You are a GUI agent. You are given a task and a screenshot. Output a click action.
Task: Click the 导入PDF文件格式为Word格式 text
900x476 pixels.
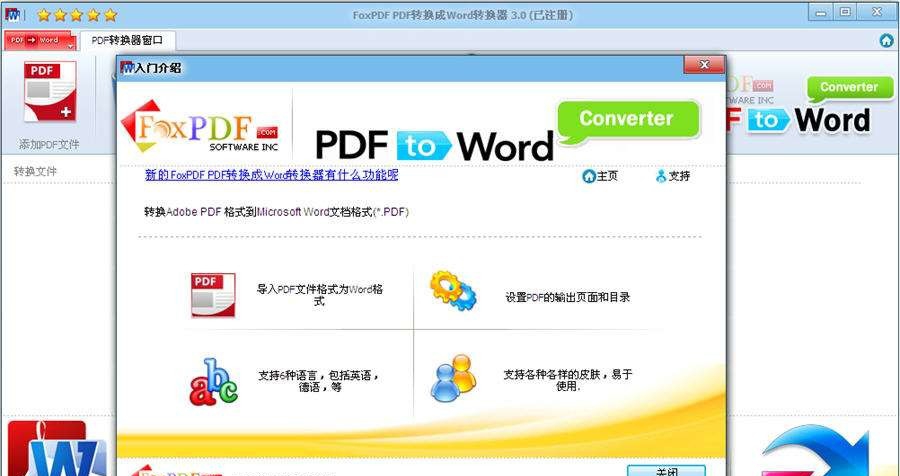pos(319,295)
